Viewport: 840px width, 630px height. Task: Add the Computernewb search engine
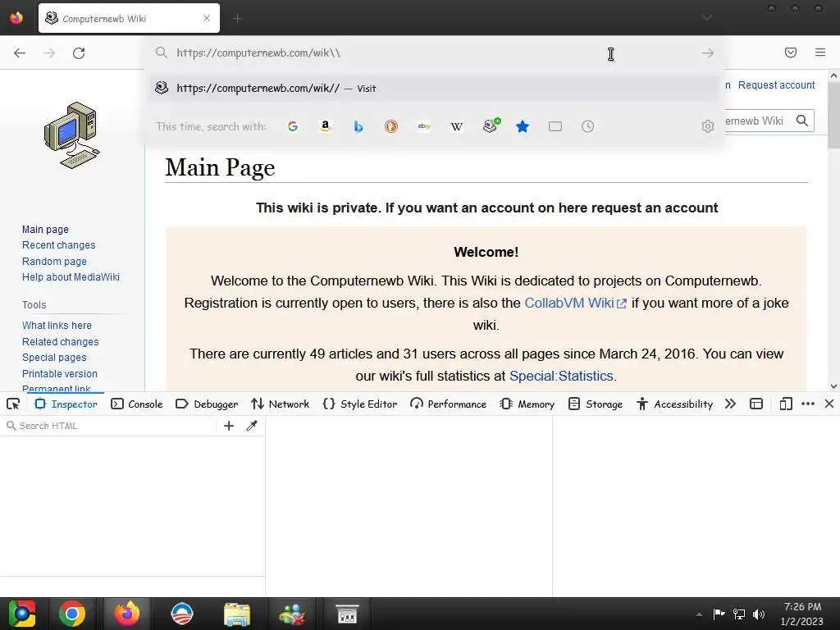coord(491,126)
